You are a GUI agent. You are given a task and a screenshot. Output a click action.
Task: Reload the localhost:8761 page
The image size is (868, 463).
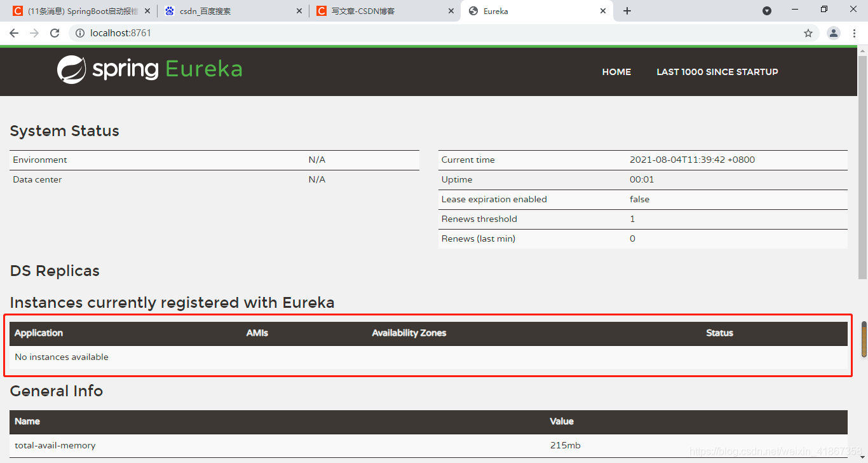tap(55, 33)
